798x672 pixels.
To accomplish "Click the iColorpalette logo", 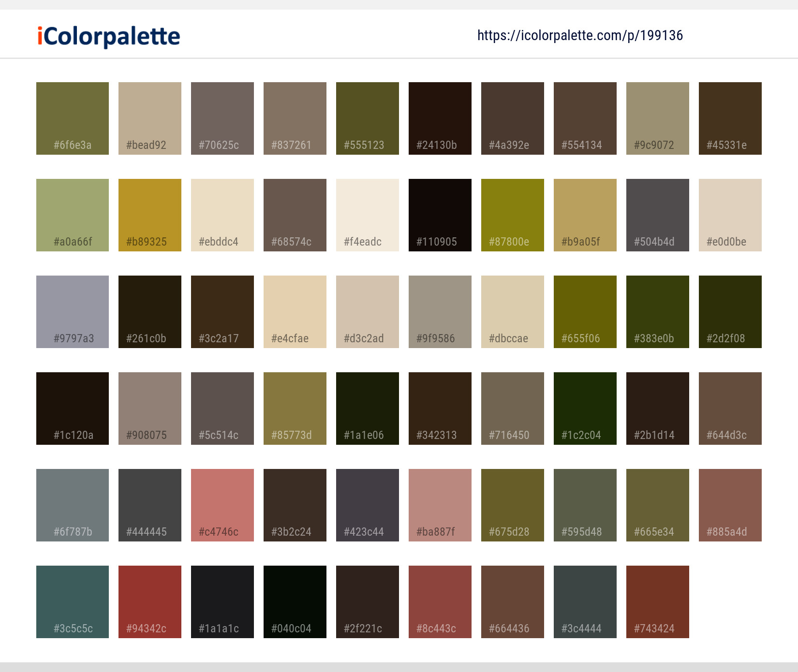I will coord(109,36).
